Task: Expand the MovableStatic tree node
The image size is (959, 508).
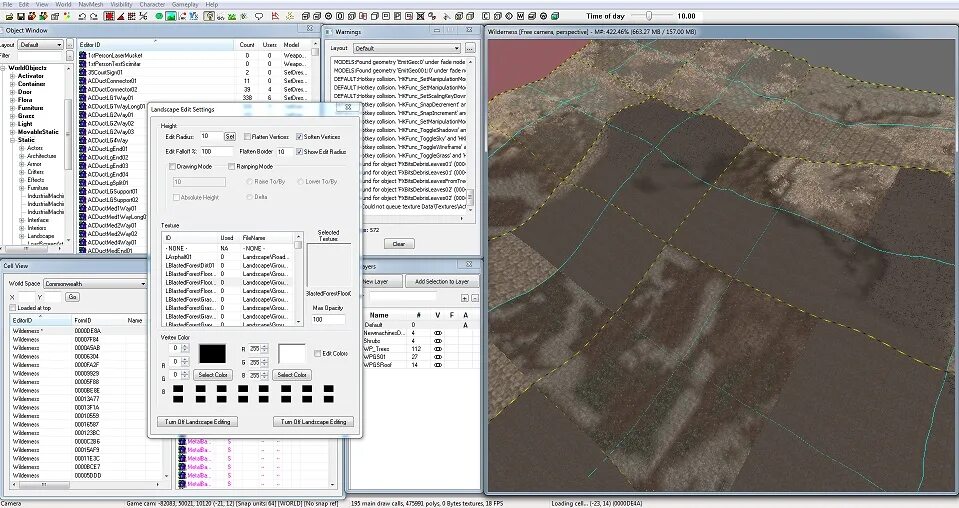Action: [12, 131]
